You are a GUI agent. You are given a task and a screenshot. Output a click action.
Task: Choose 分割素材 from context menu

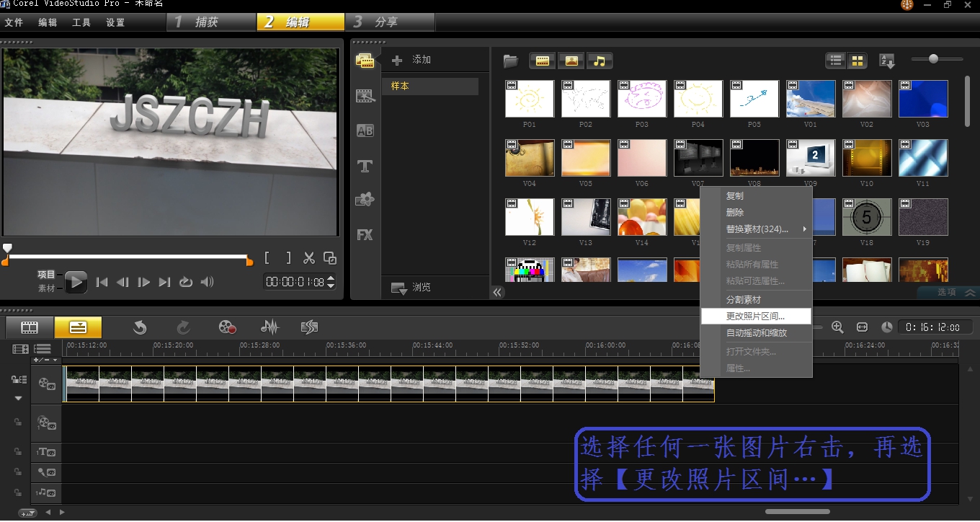756,299
